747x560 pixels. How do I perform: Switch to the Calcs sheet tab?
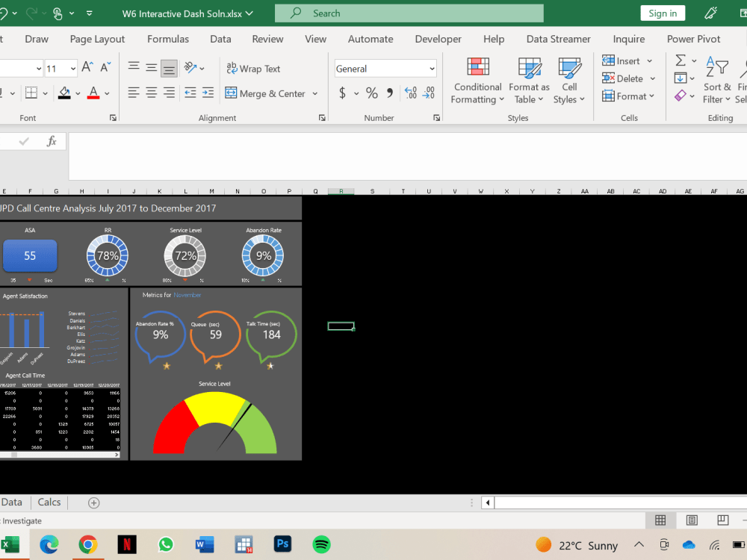pyautogui.click(x=49, y=502)
